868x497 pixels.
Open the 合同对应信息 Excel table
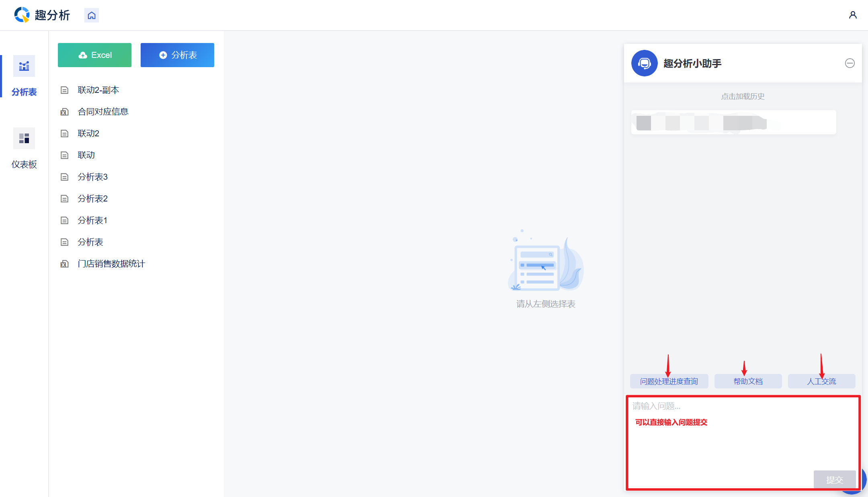click(x=103, y=112)
